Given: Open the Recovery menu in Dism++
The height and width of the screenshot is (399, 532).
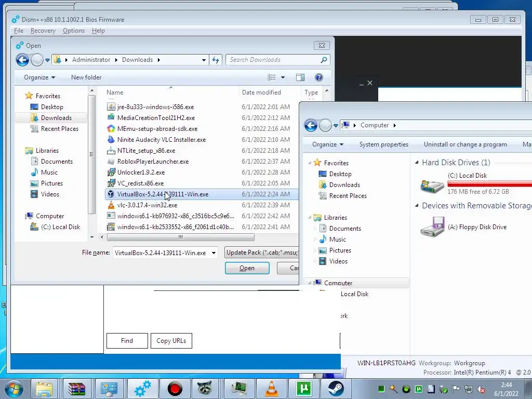Looking at the screenshot, I should click(x=43, y=31).
